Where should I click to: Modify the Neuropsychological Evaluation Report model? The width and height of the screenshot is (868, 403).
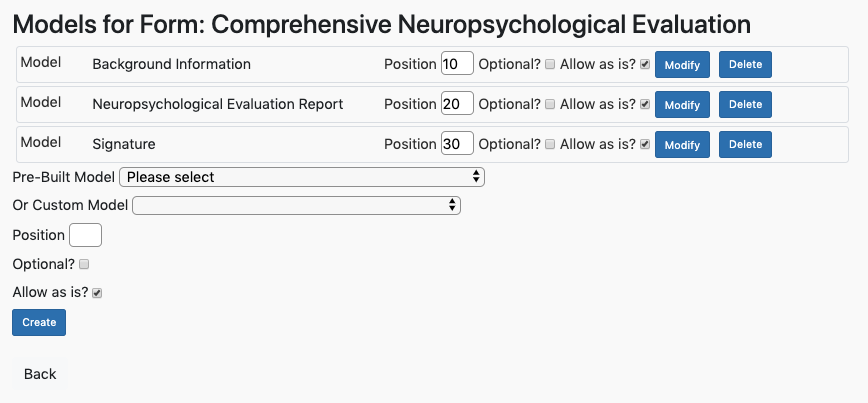tap(682, 105)
